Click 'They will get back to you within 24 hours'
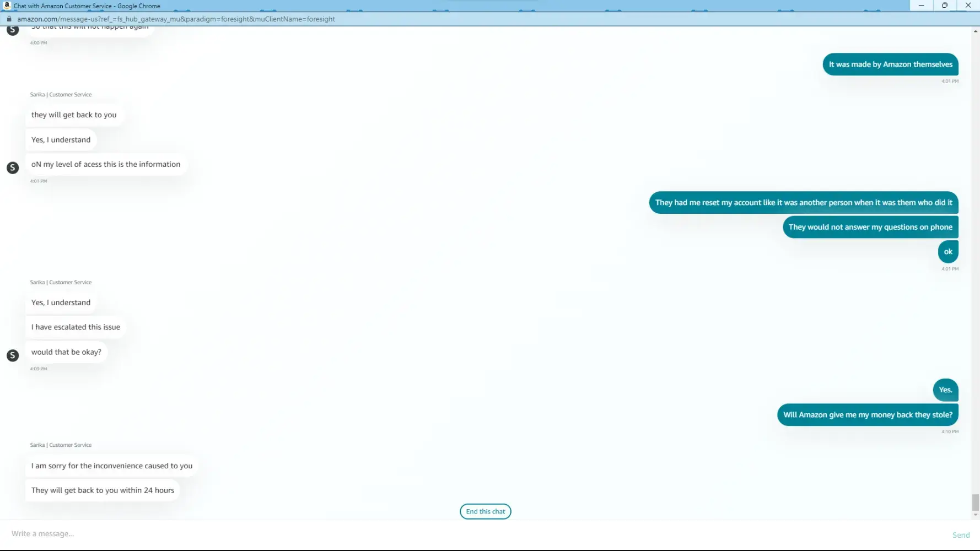Image resolution: width=980 pixels, height=551 pixels. point(103,490)
